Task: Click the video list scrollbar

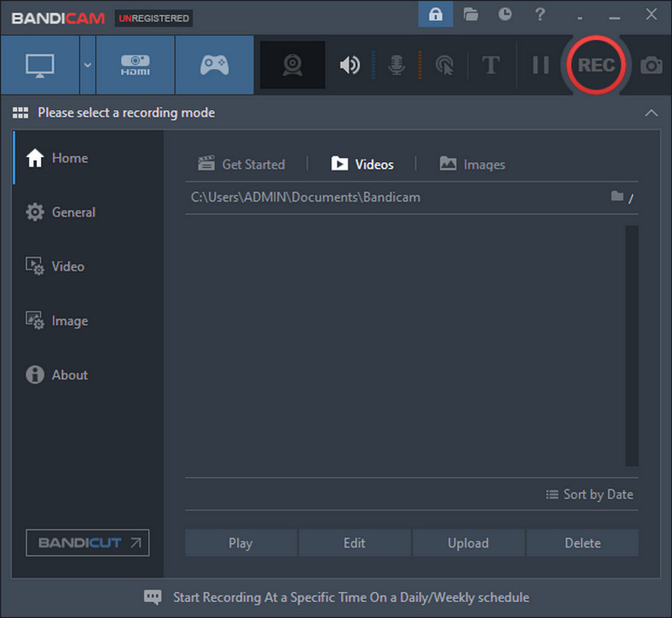Action: pos(632,346)
